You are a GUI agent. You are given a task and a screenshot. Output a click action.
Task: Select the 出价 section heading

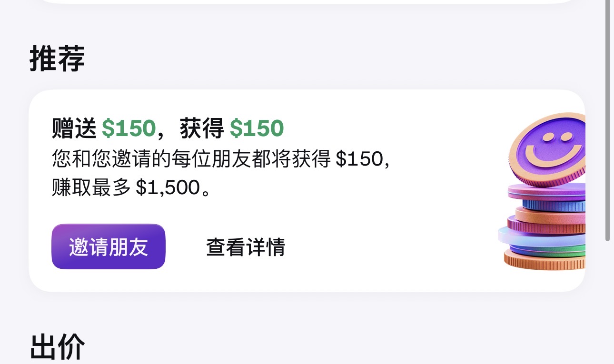[57, 347]
